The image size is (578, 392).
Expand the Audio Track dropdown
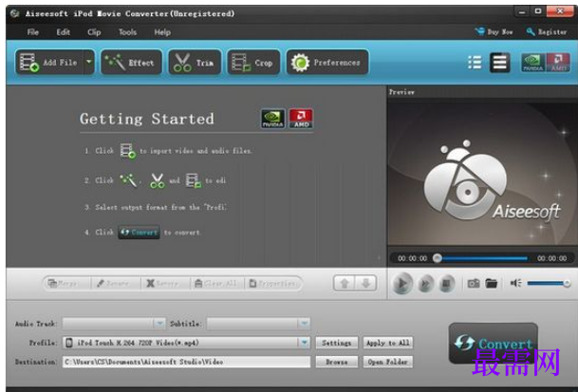pyautogui.click(x=159, y=324)
